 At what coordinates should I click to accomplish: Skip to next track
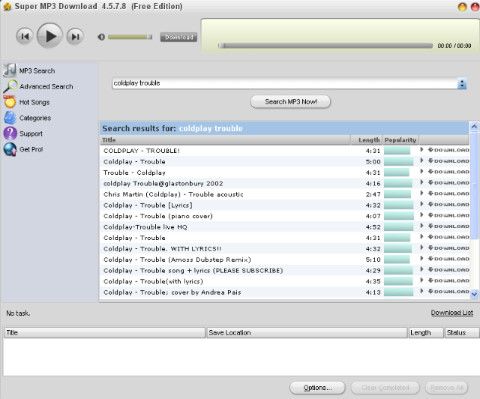pyautogui.click(x=75, y=36)
